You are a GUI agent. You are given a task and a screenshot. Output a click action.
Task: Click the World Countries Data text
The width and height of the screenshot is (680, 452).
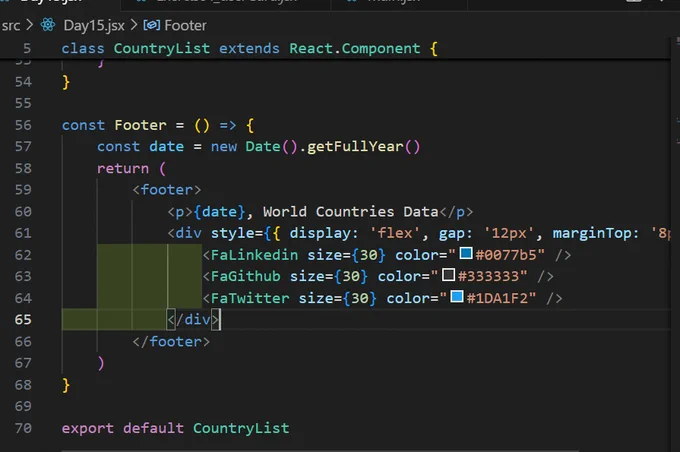click(351, 212)
